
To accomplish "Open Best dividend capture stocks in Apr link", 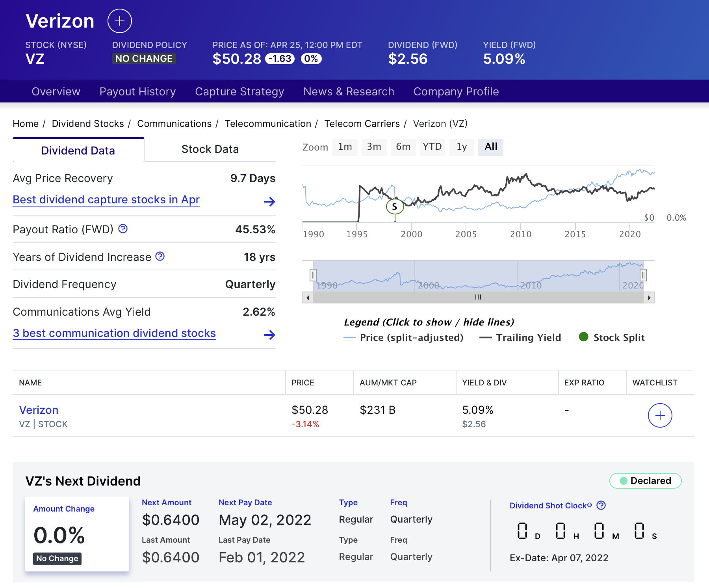I will [106, 200].
